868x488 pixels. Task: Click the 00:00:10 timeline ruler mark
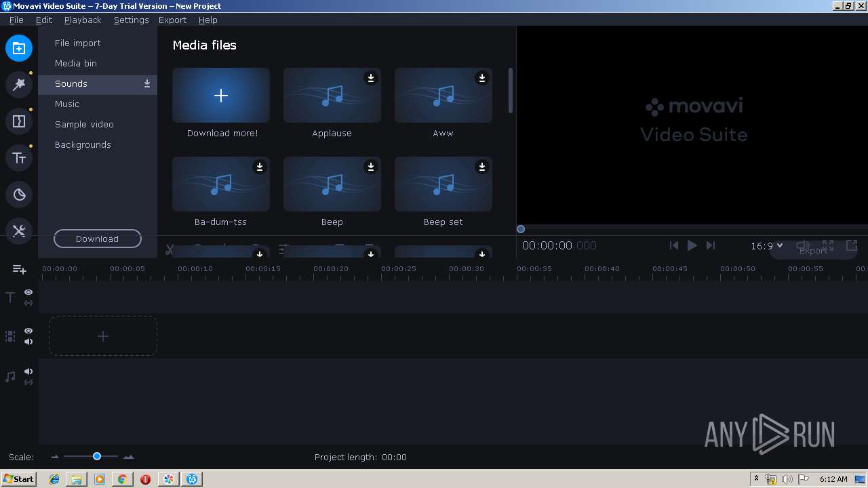(195, 269)
